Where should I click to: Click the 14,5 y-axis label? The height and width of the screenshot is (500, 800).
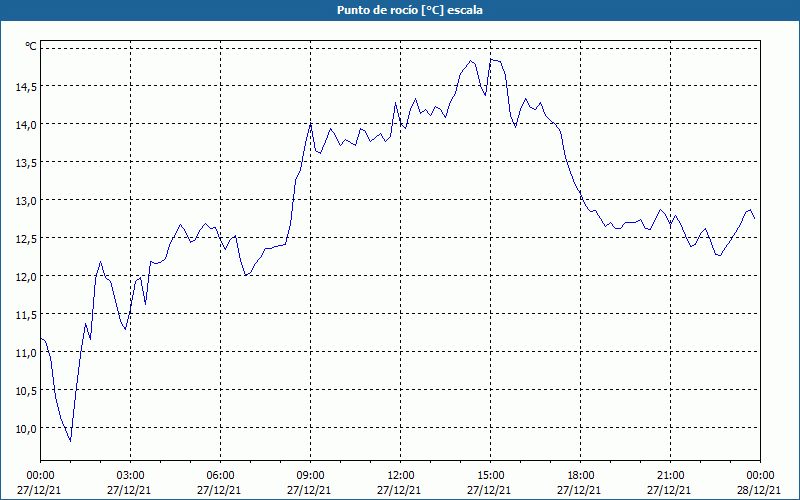(26, 87)
